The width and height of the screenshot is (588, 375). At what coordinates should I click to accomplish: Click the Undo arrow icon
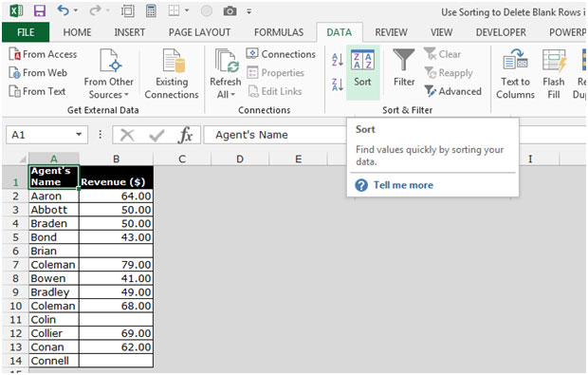coord(63,10)
